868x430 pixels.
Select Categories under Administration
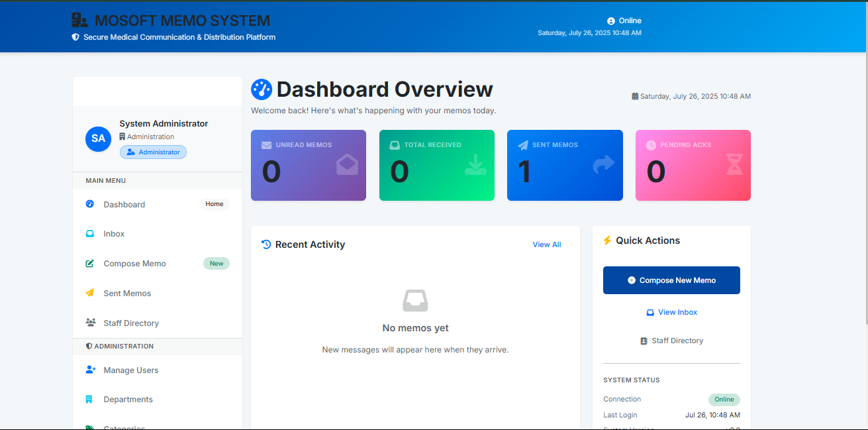click(123, 427)
